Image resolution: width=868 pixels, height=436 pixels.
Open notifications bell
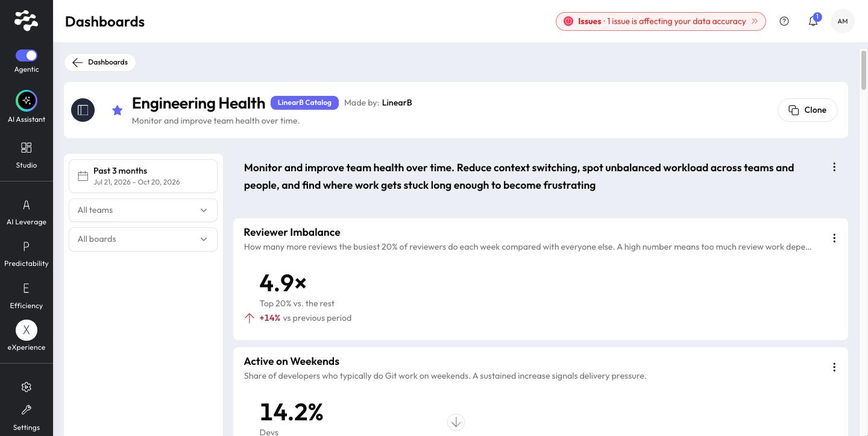[x=813, y=21]
